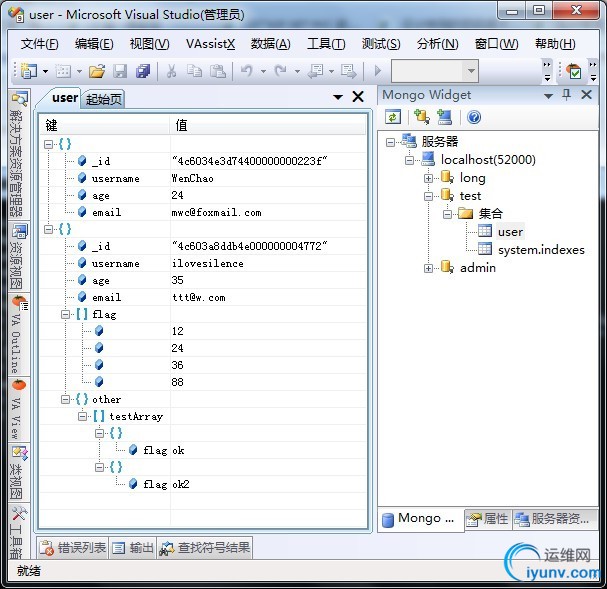Switch to the 服务器资源 panel tab
Viewport: 607px width, 589px height.
coord(554,519)
